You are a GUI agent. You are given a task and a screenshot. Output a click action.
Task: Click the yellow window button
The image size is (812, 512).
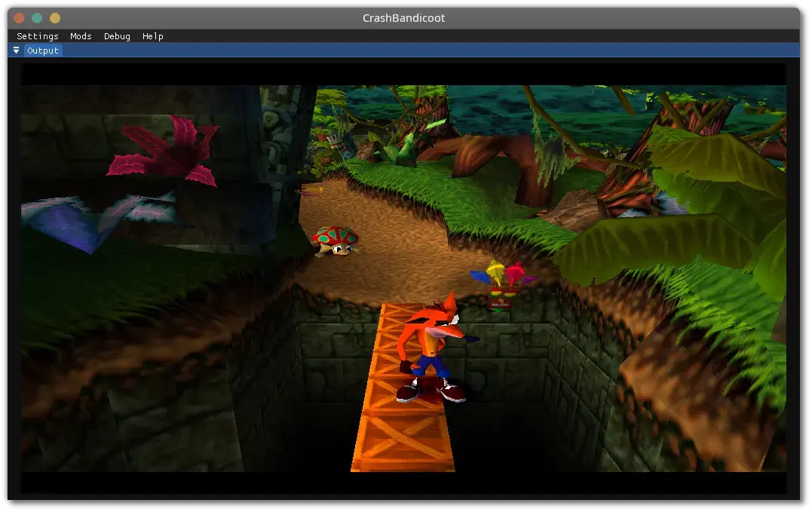pos(55,18)
